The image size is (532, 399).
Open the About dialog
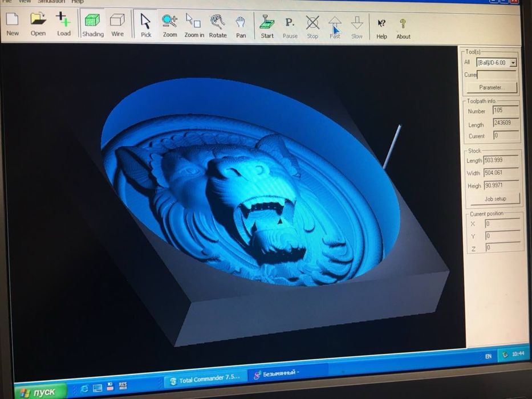tap(403, 29)
